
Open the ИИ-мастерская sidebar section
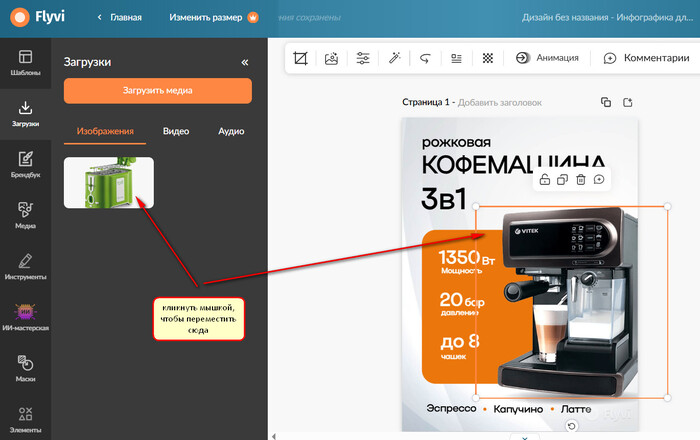[x=26, y=317]
